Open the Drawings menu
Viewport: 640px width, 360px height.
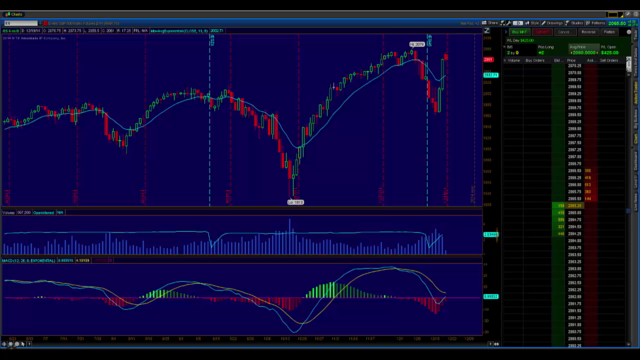(x=552, y=23)
